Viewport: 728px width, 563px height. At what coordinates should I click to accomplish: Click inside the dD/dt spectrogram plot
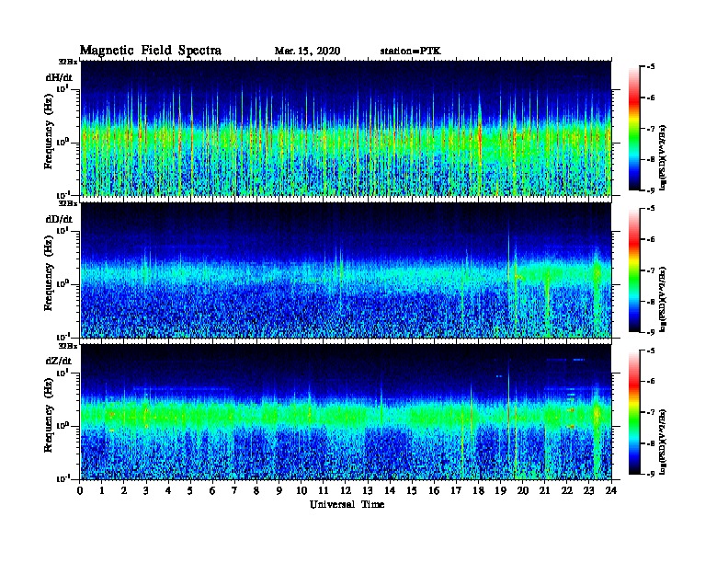[x=346, y=270]
